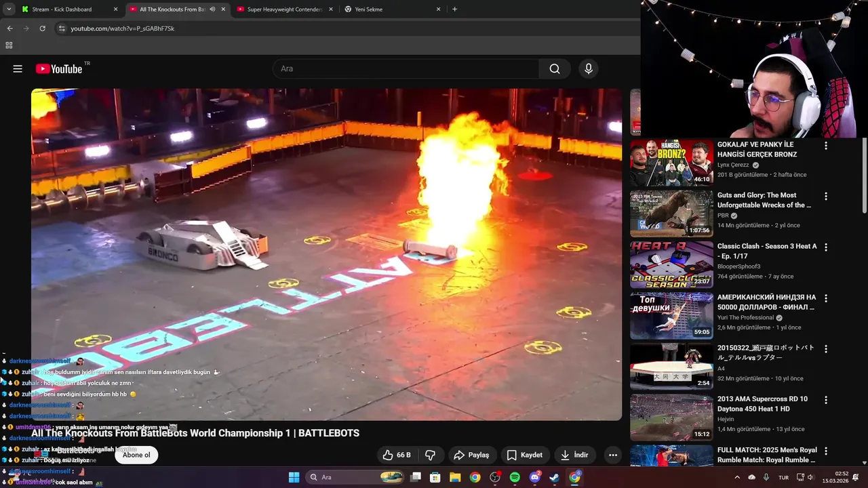The image size is (868, 488).
Task: Open options for '20150322' robot battle video
Action: click(x=825, y=349)
